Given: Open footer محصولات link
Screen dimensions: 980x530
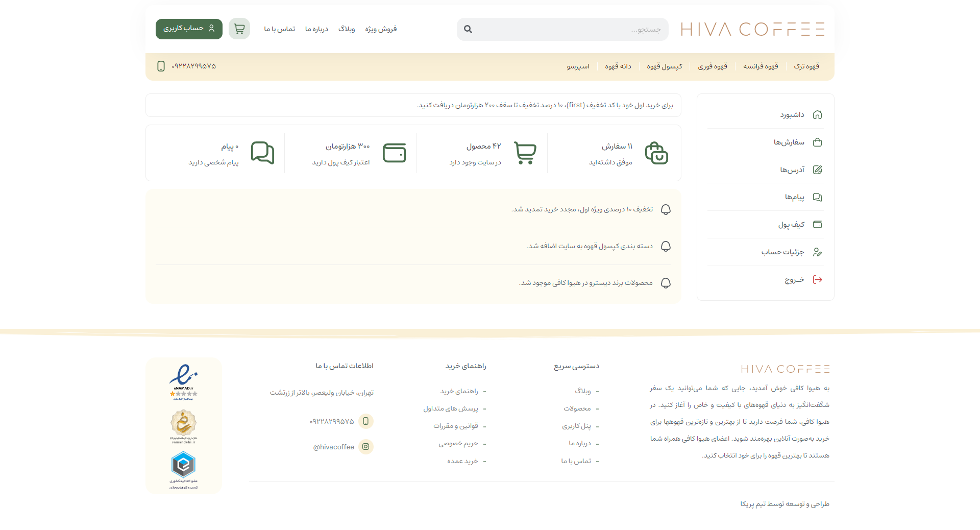Looking at the screenshot, I should [577, 408].
